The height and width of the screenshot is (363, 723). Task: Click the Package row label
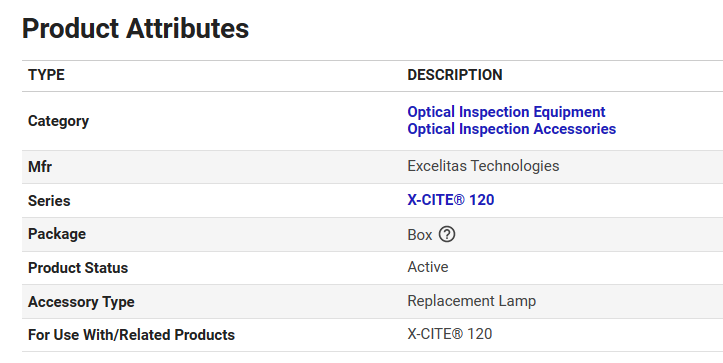pos(57,234)
